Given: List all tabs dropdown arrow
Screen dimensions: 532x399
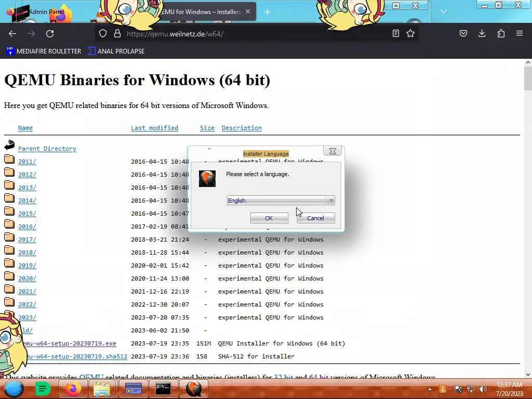Looking at the screenshot, I should pyautogui.click(x=444, y=11).
